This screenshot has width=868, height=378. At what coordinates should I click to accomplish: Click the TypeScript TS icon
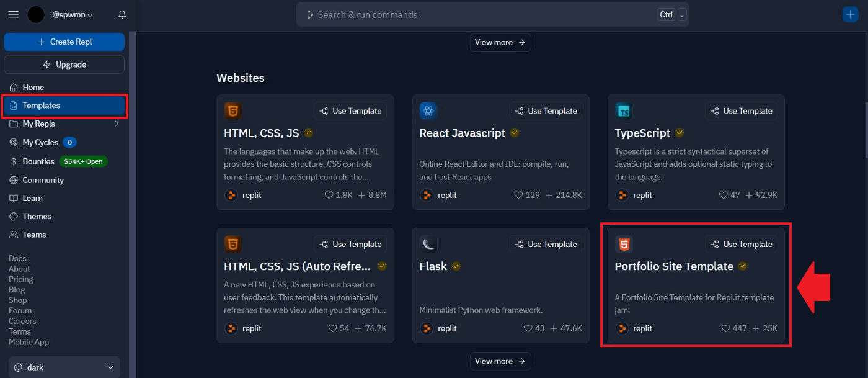tap(624, 111)
